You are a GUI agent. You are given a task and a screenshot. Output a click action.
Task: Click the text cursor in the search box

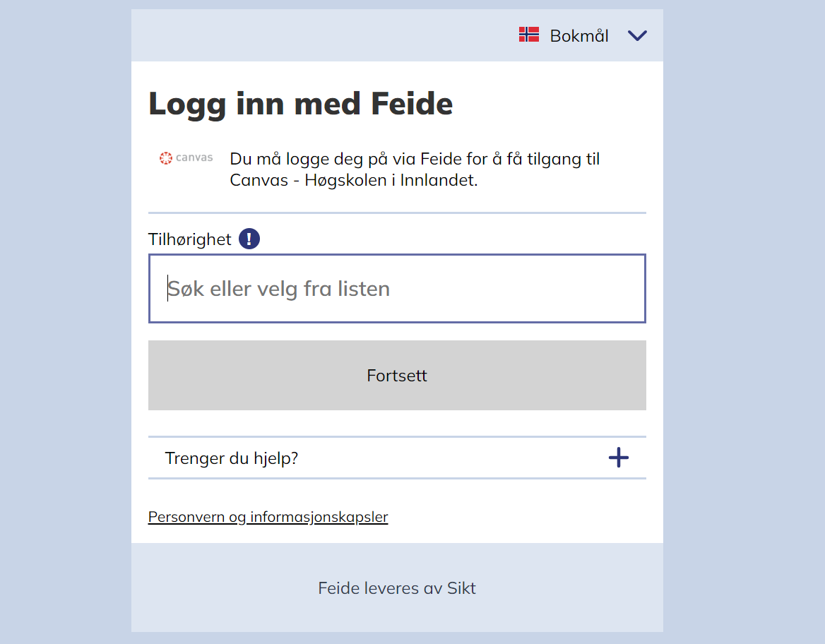168,289
